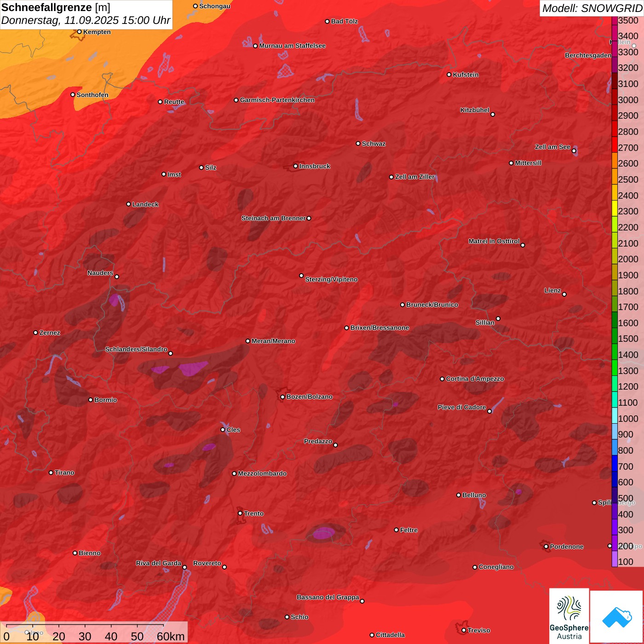Click the 2700 legend value
644x644 pixels.
[628, 148]
